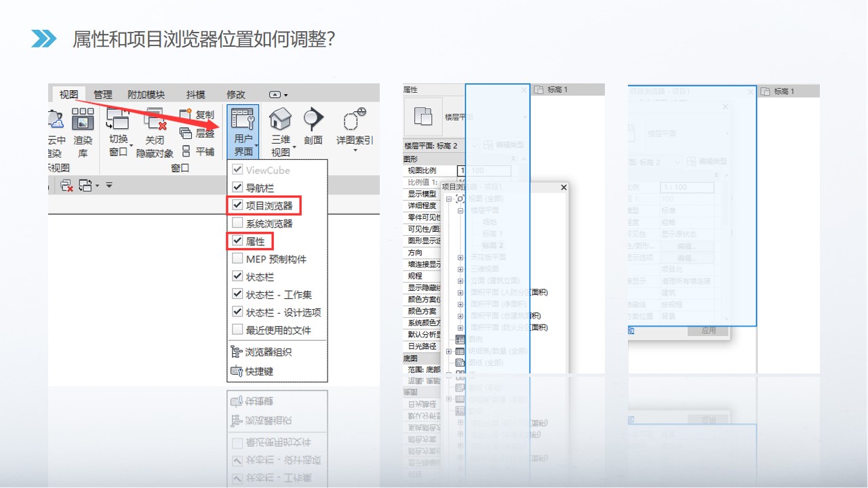Toggle the 导航栏 checkbox
The width and height of the screenshot is (868, 488).
(237, 187)
